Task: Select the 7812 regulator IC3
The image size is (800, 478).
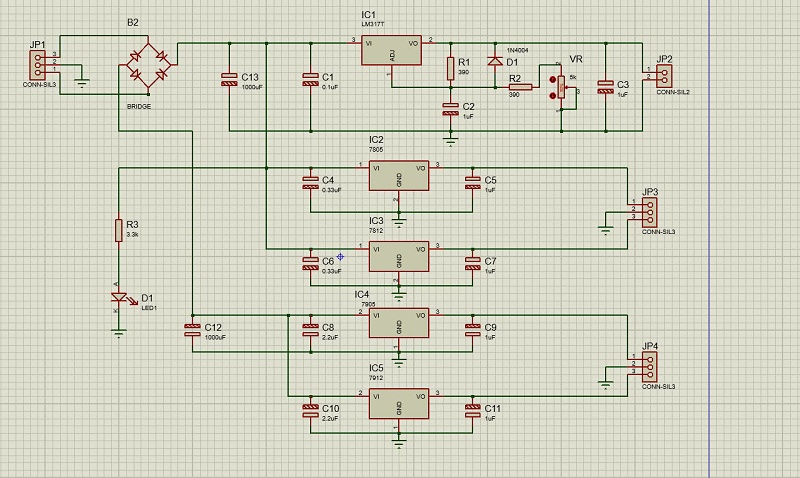Action: tap(399, 257)
